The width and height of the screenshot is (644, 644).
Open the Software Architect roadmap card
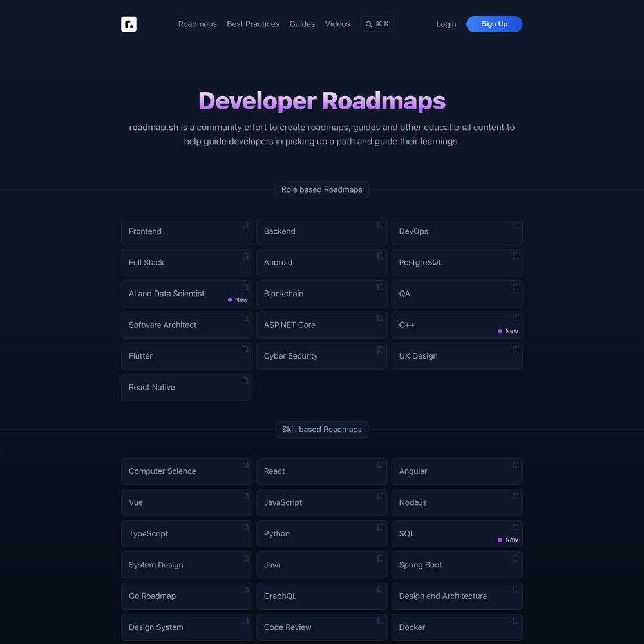(x=187, y=325)
